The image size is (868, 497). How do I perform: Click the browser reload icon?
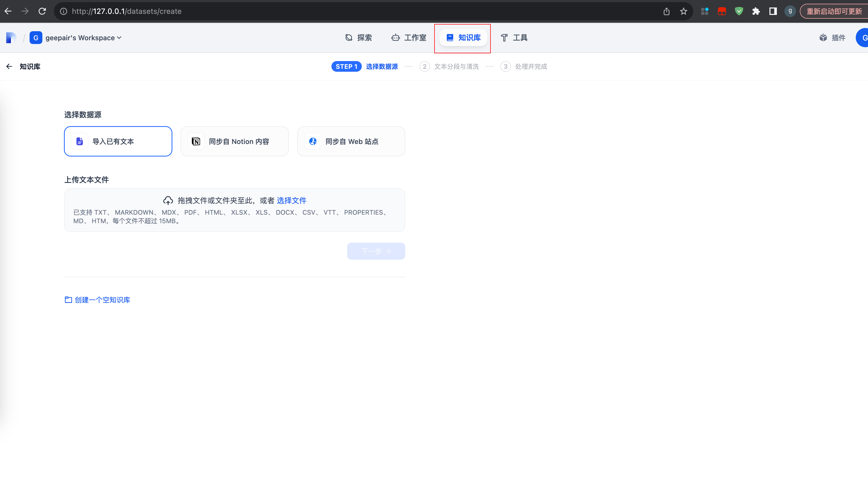42,11
